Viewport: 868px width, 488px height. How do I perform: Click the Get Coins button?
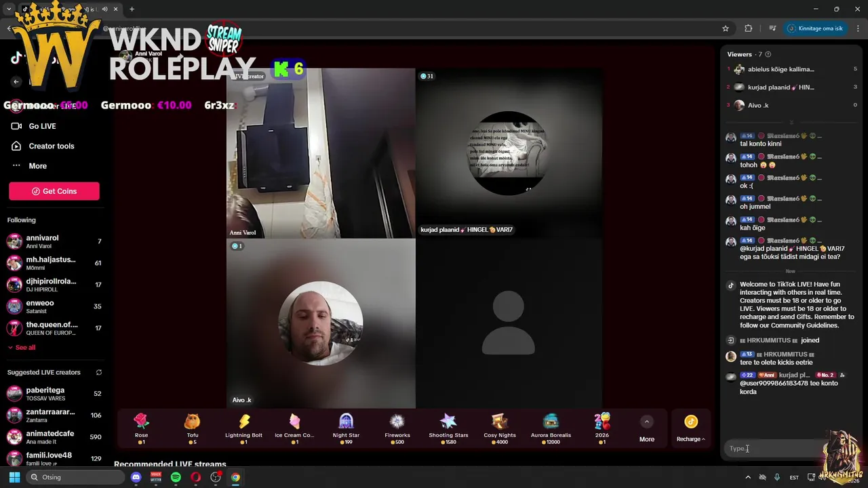point(54,191)
